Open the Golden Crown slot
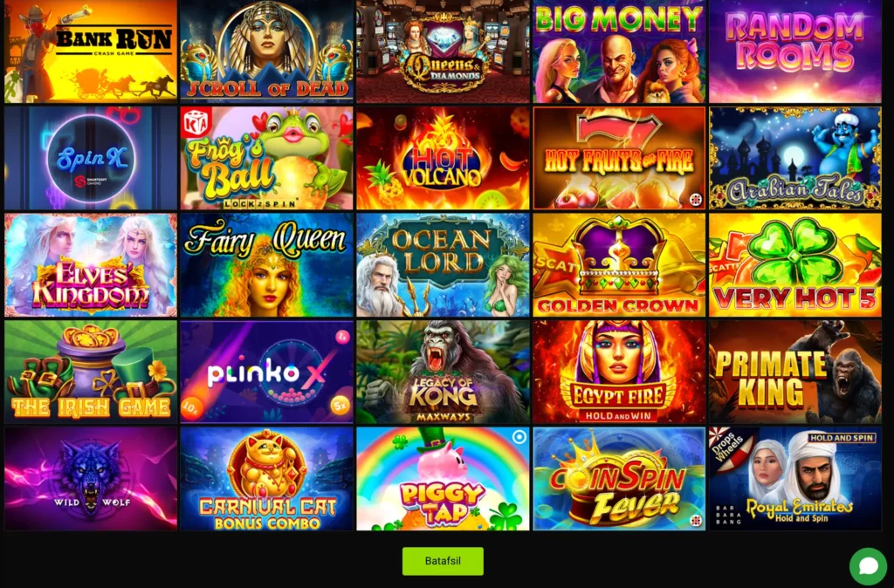 pyautogui.click(x=619, y=265)
